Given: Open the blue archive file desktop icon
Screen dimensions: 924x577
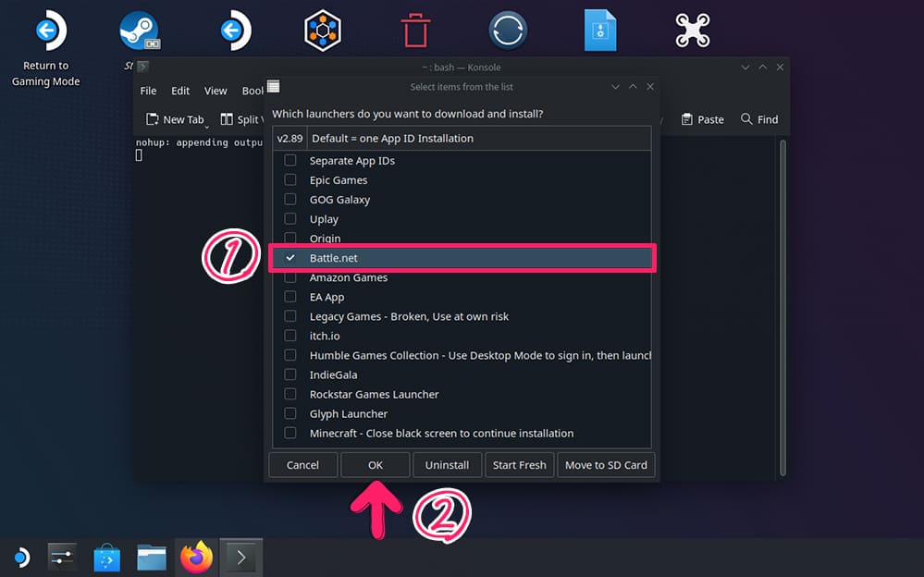Looking at the screenshot, I should click(x=600, y=31).
